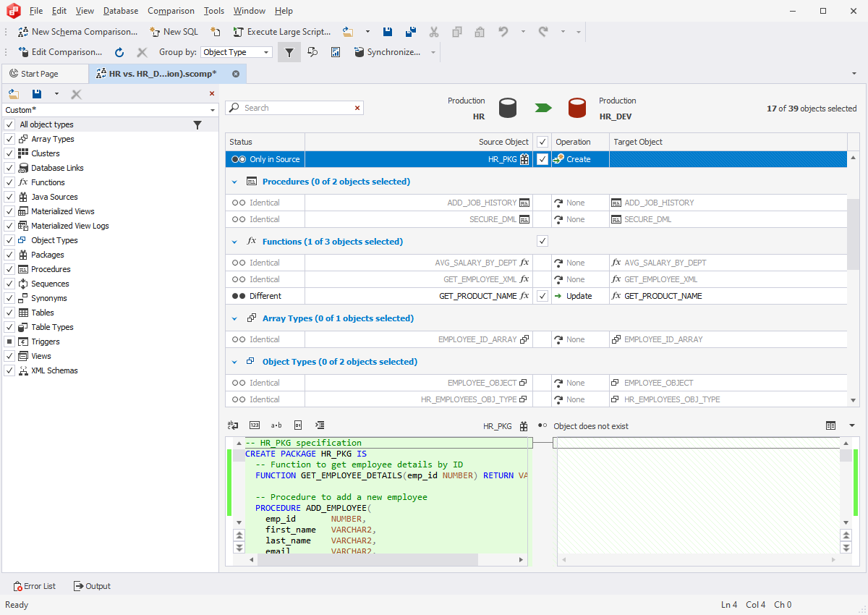Open the Custom filter dropdown

click(x=213, y=110)
